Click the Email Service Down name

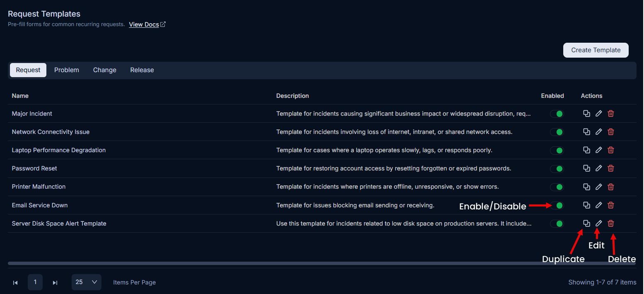(40, 205)
